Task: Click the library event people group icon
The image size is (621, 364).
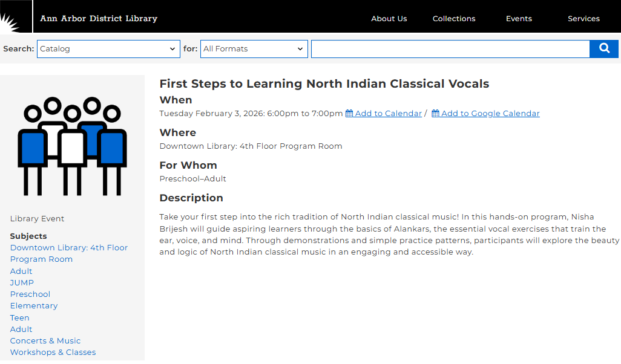Action: coord(73,146)
